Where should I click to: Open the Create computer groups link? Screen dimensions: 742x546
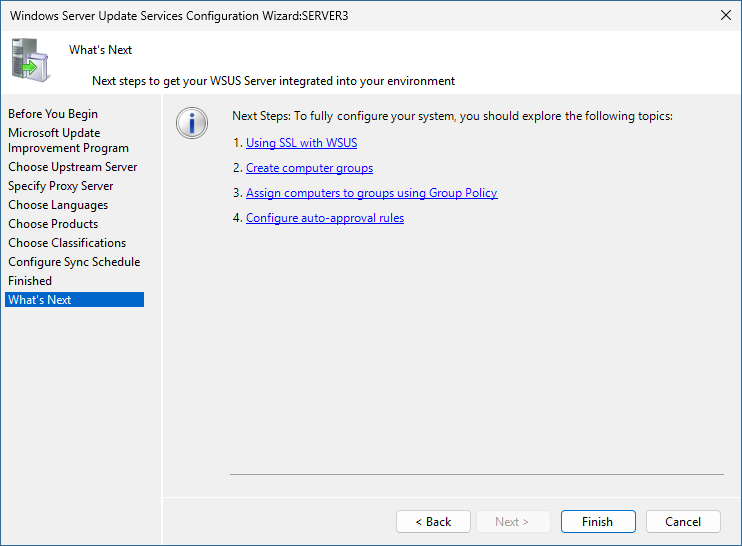click(309, 168)
